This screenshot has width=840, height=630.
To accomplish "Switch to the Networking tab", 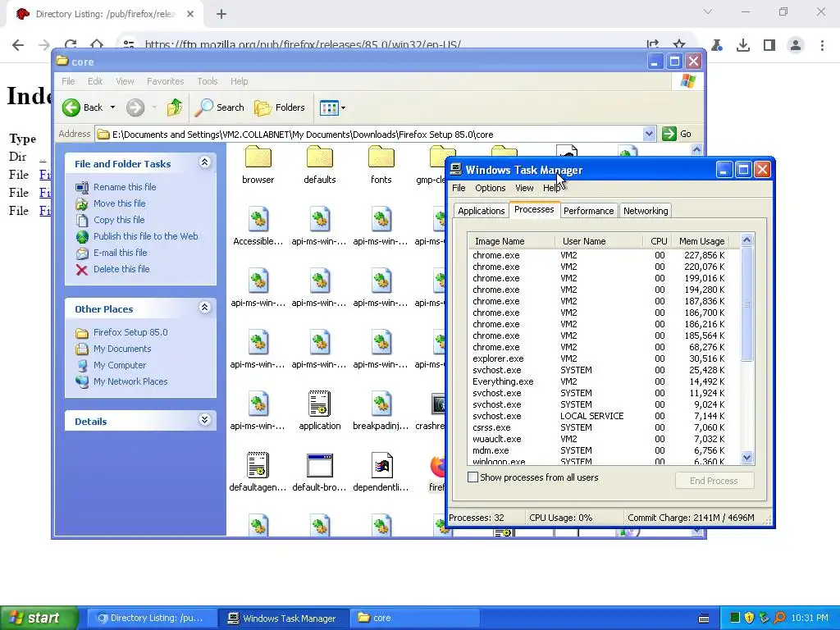I will [x=646, y=211].
